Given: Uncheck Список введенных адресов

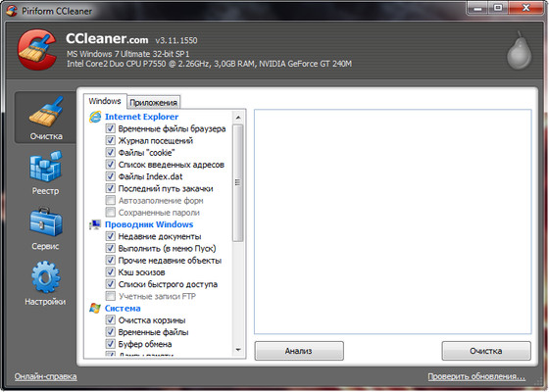Looking at the screenshot, I should pos(110,165).
